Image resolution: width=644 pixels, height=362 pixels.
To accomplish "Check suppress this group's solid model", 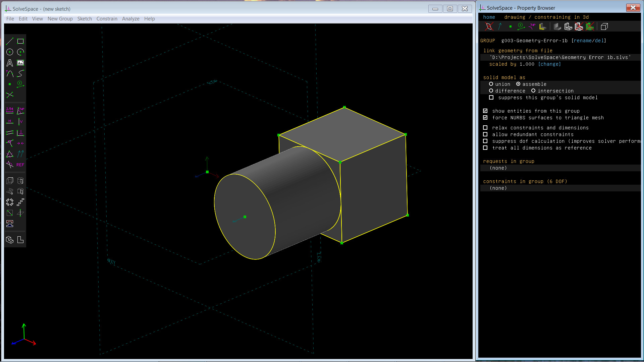I will (x=491, y=97).
